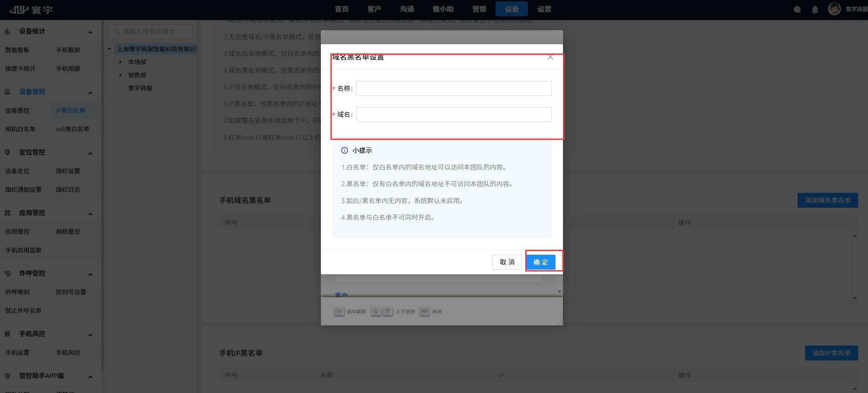The width and height of the screenshot is (868, 393).
Task: Collapse the 管控助手APP端 sidebar section
Action: click(x=90, y=377)
